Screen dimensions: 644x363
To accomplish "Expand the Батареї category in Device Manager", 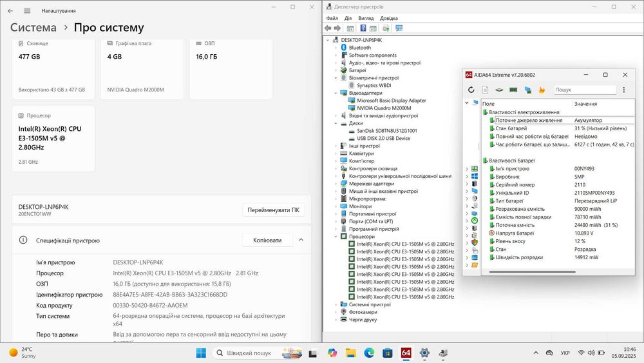I will click(x=336, y=70).
